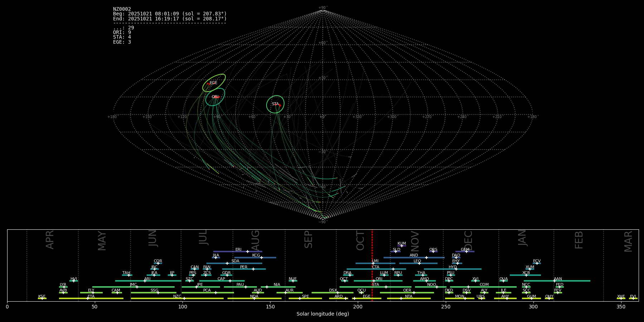This screenshot has width=644, height=322.
Task: Click the PER peak marker on timeline
Action: coord(253,269)
